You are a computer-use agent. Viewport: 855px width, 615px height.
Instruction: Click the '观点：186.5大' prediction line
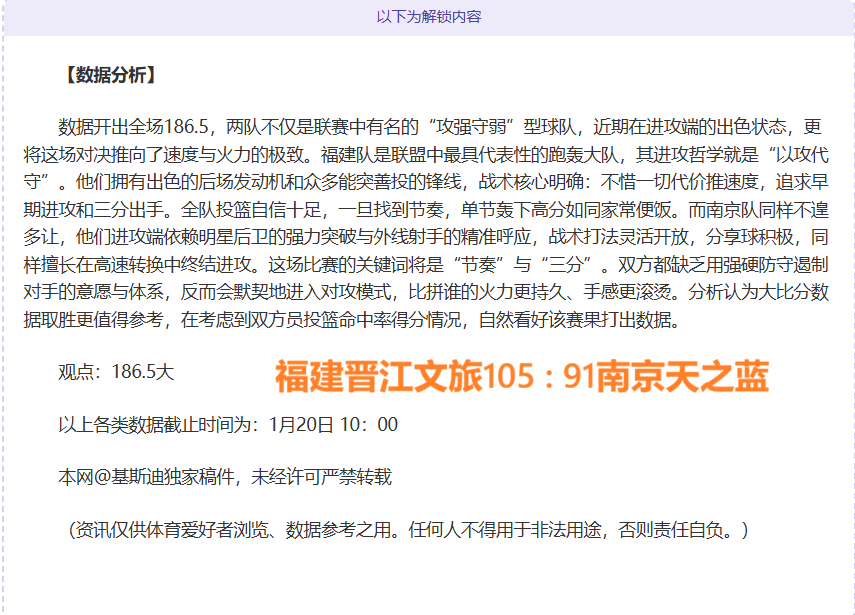point(114,369)
